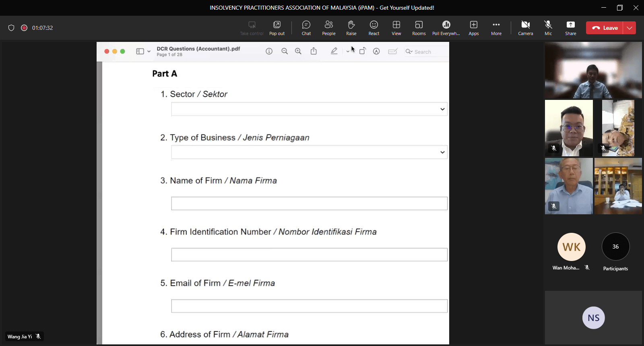Open the Chat panel

click(x=306, y=28)
